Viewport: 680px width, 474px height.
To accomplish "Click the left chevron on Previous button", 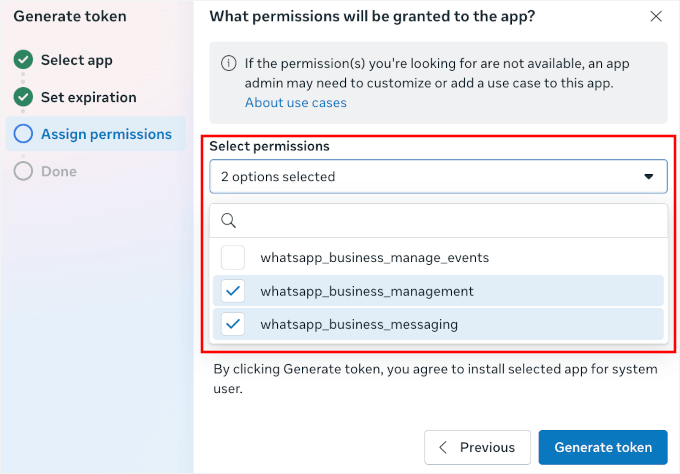I will coord(444,447).
